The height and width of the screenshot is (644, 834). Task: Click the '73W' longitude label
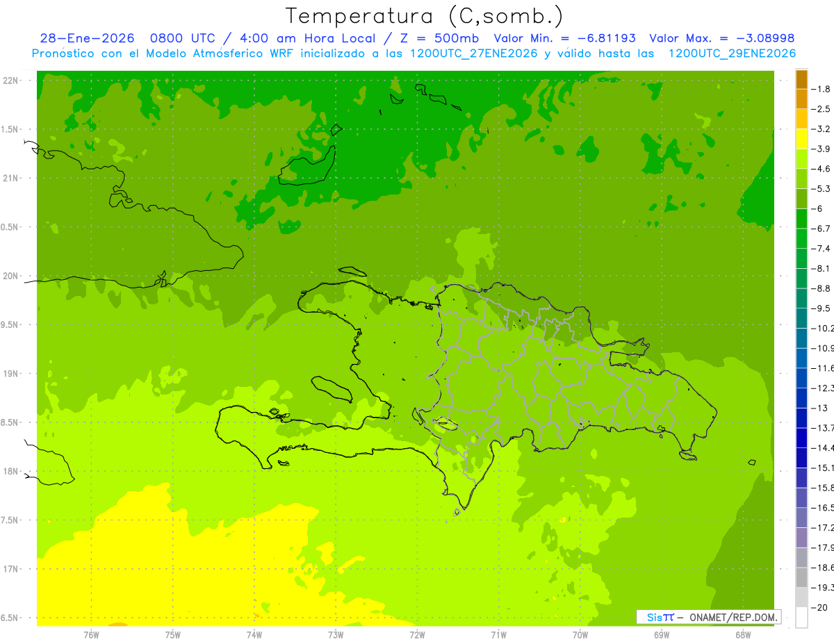click(336, 635)
